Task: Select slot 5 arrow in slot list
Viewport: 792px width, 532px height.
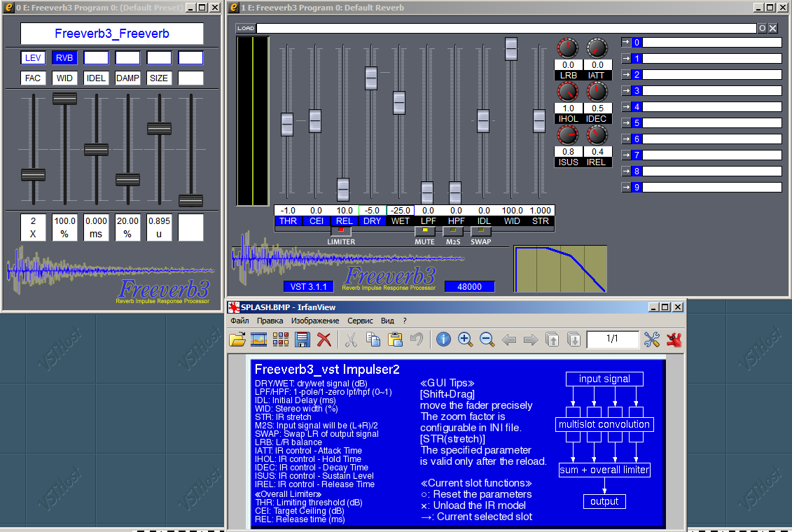Action: point(626,122)
